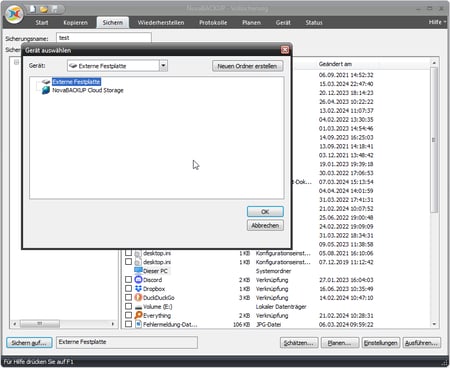Click the Ausführen... button
This screenshot has width=450, height=368.
click(x=421, y=343)
